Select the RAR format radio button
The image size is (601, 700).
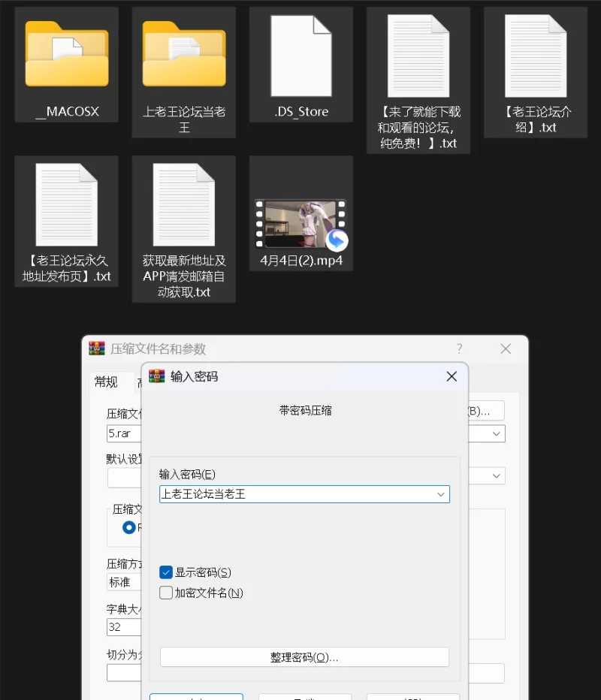(x=128, y=527)
